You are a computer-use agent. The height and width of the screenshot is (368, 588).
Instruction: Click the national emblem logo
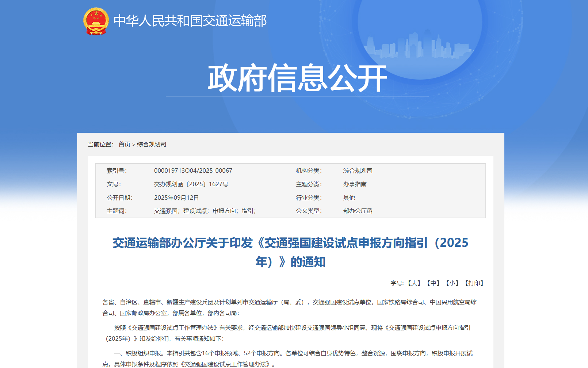click(x=96, y=21)
